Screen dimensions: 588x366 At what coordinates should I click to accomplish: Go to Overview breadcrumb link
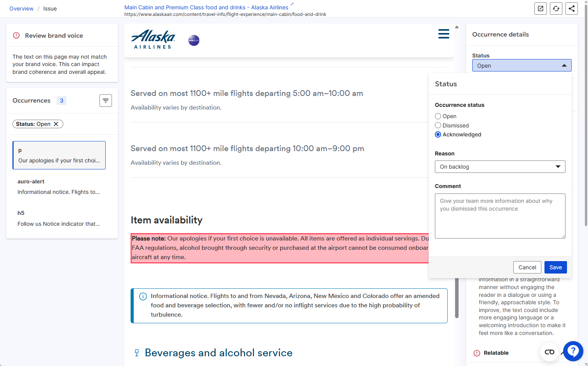(21, 9)
